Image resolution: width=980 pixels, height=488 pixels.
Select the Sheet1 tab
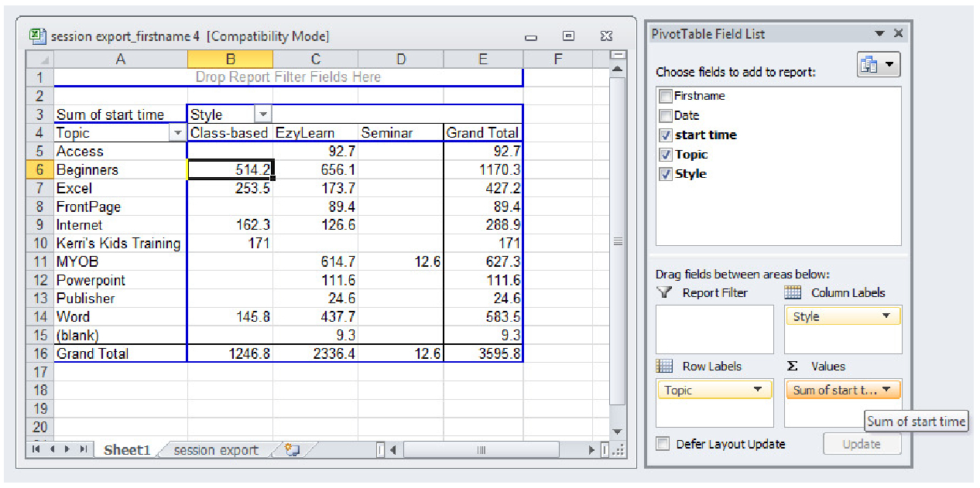(126, 449)
